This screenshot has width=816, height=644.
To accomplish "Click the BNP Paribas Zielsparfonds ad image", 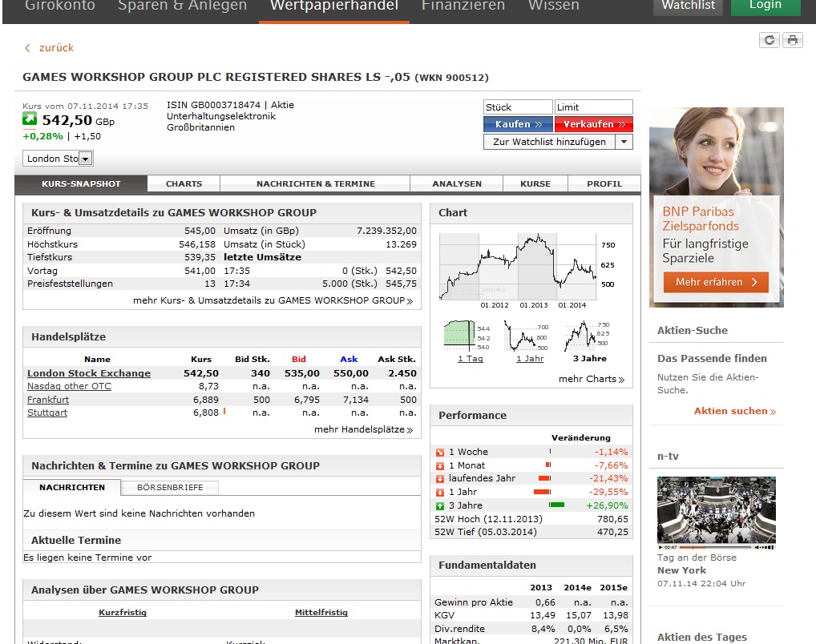I will pyautogui.click(x=716, y=207).
